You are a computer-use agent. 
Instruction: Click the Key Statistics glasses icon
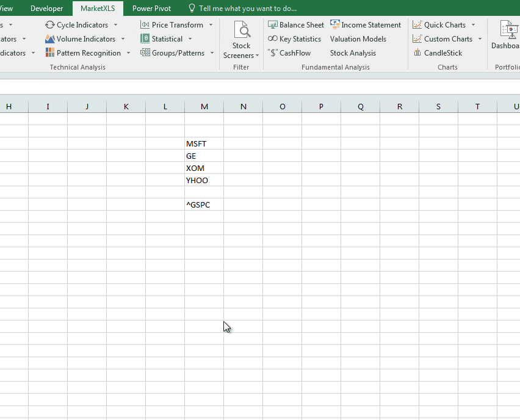click(273, 39)
